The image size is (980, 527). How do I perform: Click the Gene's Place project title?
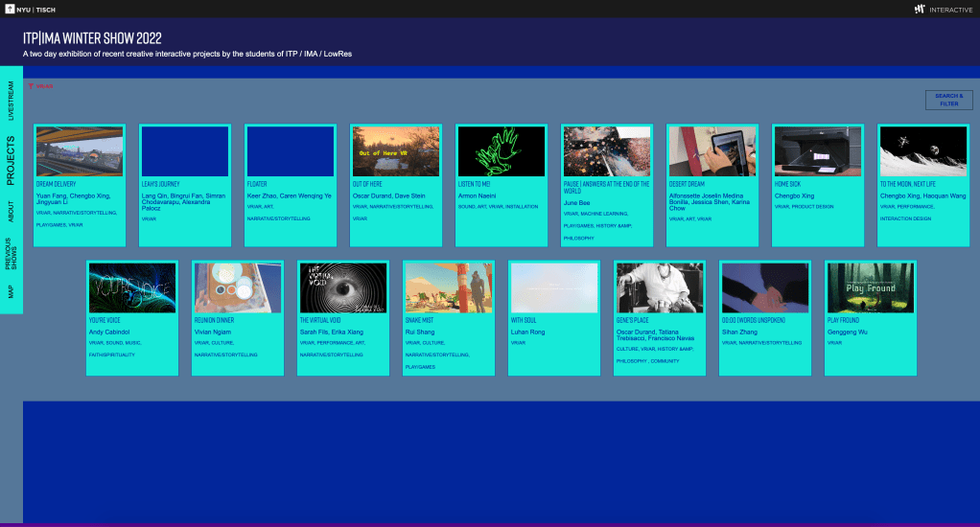633,320
